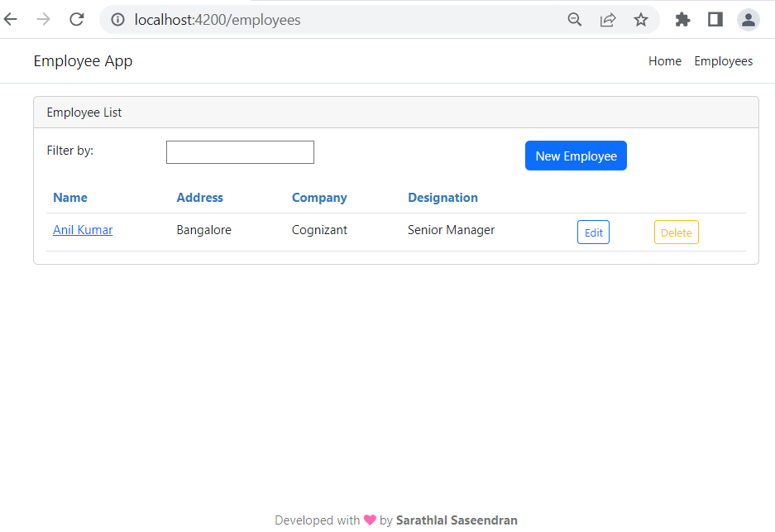Click the Sarathlal Saseendran footer name
The width and height of the screenshot is (775, 532).
coord(457,520)
